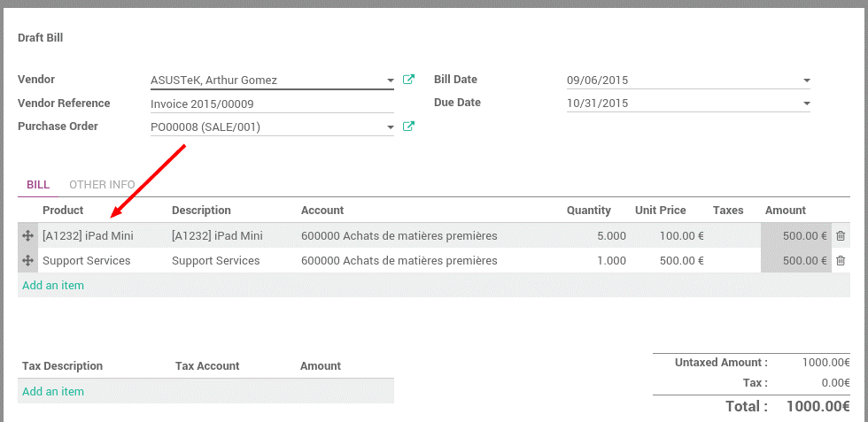Open Vendor external link icon

coord(408,80)
